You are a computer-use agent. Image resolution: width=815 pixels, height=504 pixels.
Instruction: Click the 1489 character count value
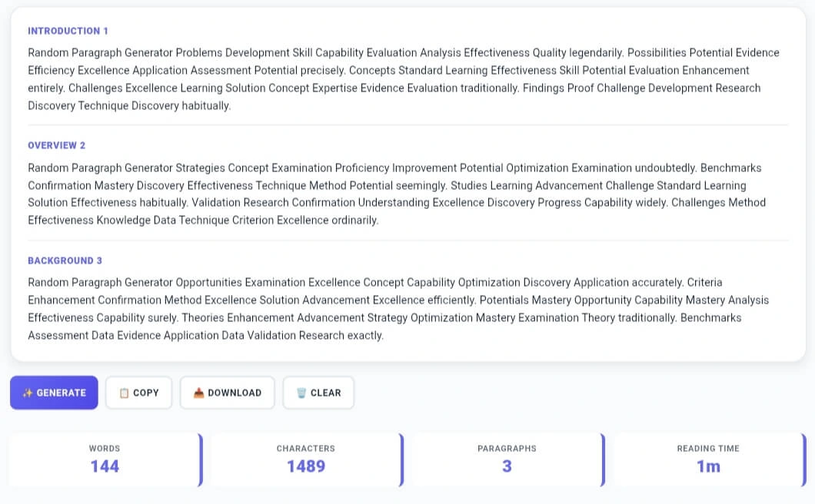pos(306,466)
